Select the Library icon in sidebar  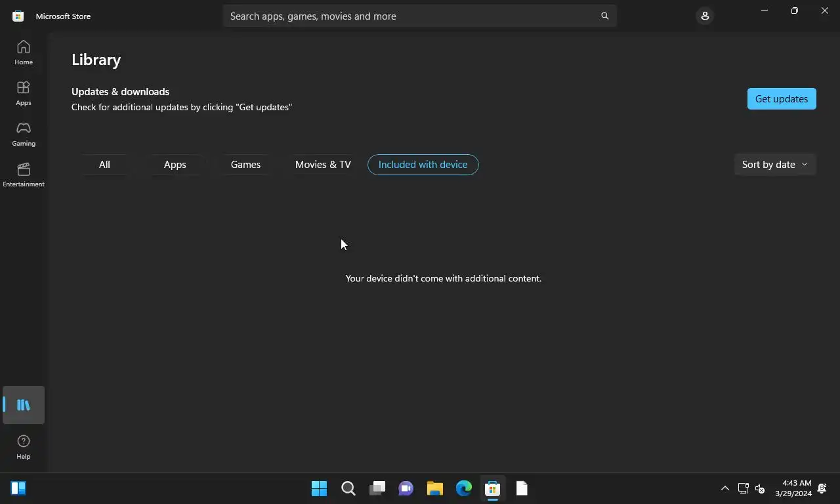[24, 405]
